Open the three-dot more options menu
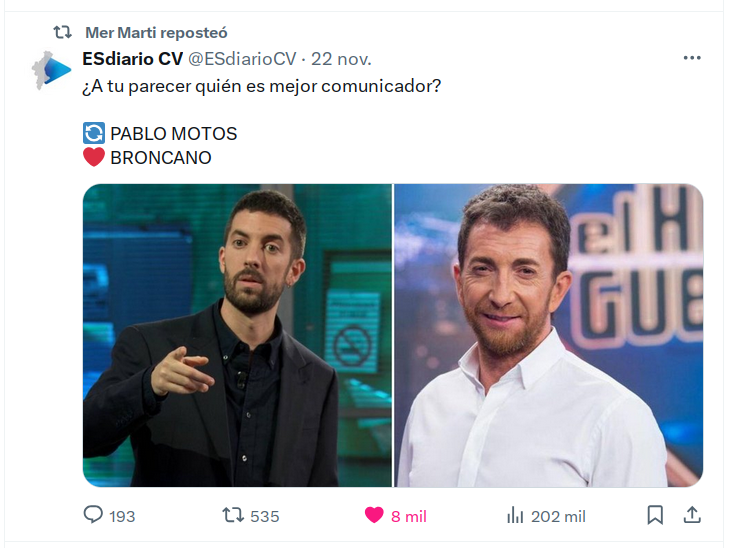The height and width of the screenshot is (548, 733). tap(692, 58)
